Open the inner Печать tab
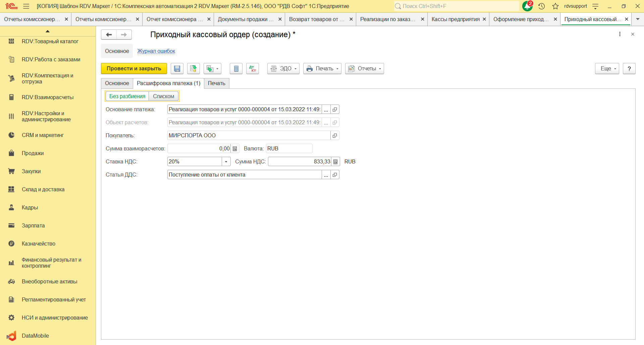 (217, 83)
